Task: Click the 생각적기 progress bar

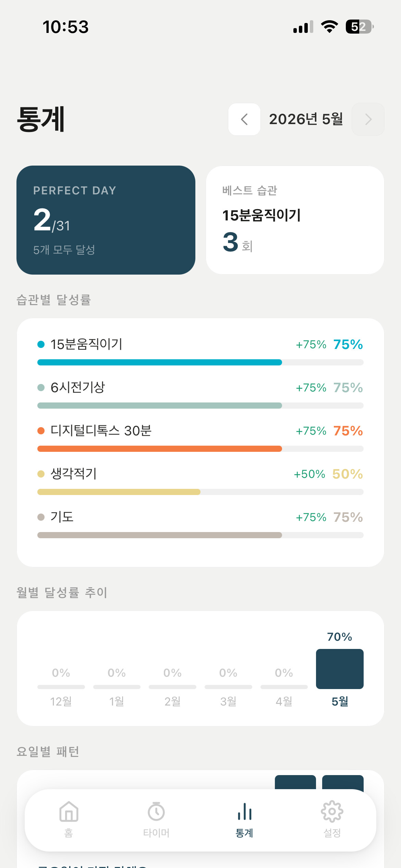Action: pyautogui.click(x=200, y=492)
